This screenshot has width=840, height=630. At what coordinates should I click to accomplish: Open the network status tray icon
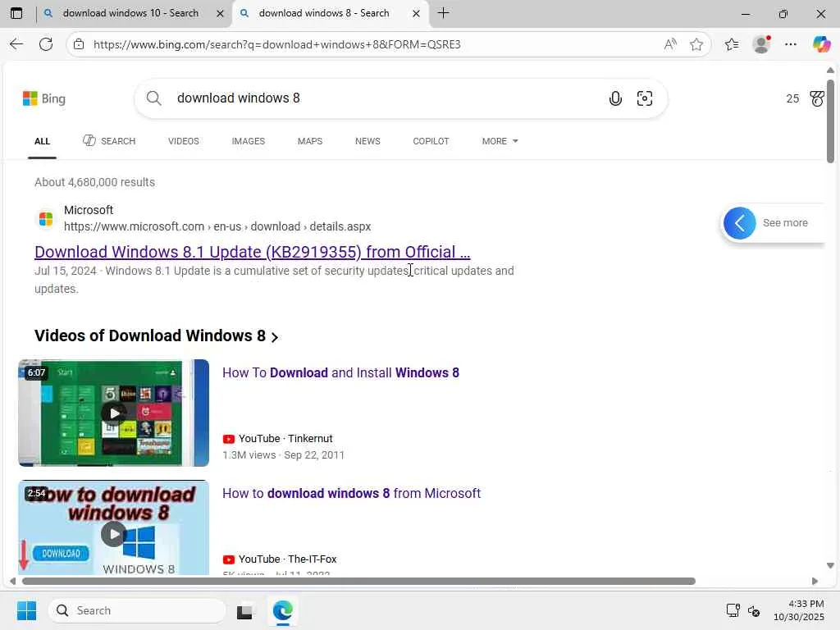754,610
